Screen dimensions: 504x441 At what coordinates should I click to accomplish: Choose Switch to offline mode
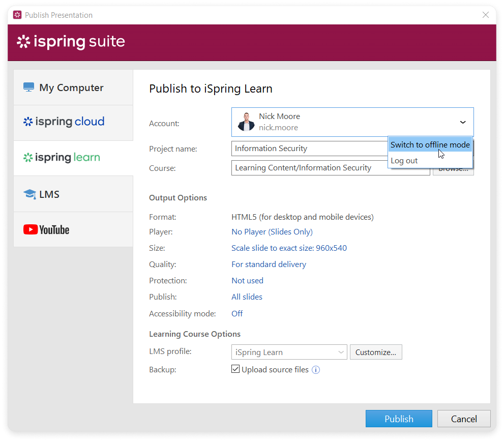point(430,144)
